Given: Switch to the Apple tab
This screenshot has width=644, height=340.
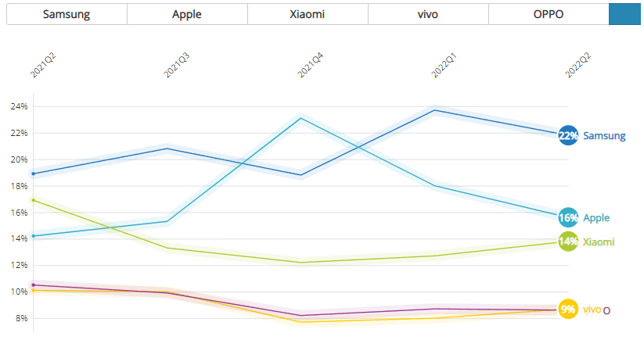Looking at the screenshot, I should click(x=187, y=14).
